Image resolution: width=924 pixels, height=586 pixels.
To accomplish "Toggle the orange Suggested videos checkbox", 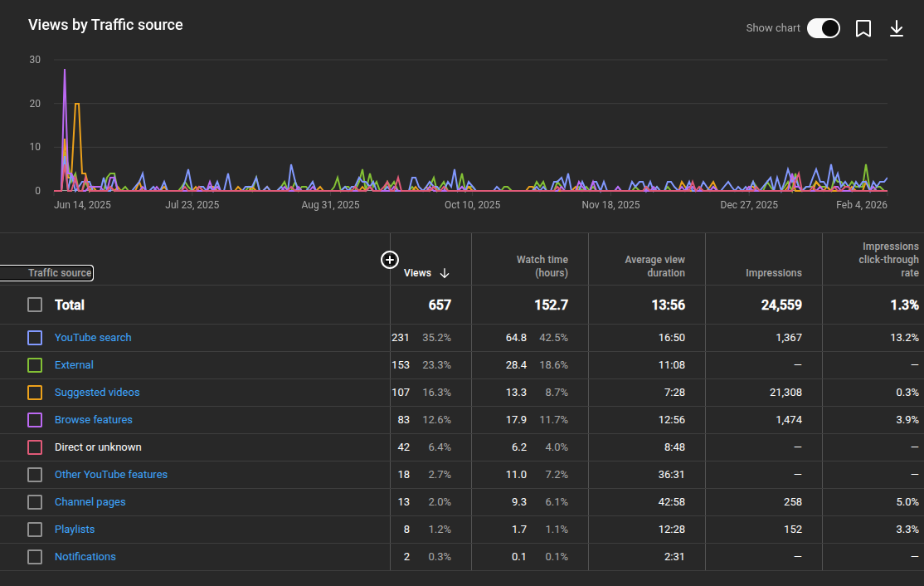I will 35,393.
